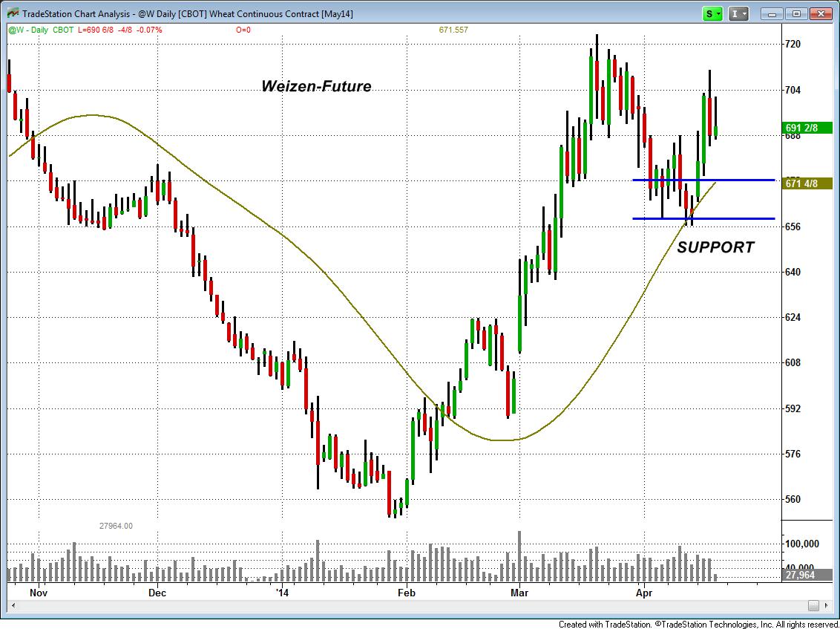Image resolution: width=840 pixels, height=629 pixels.
Task: Open the gray I interval link dropdown
Action: click(x=738, y=13)
